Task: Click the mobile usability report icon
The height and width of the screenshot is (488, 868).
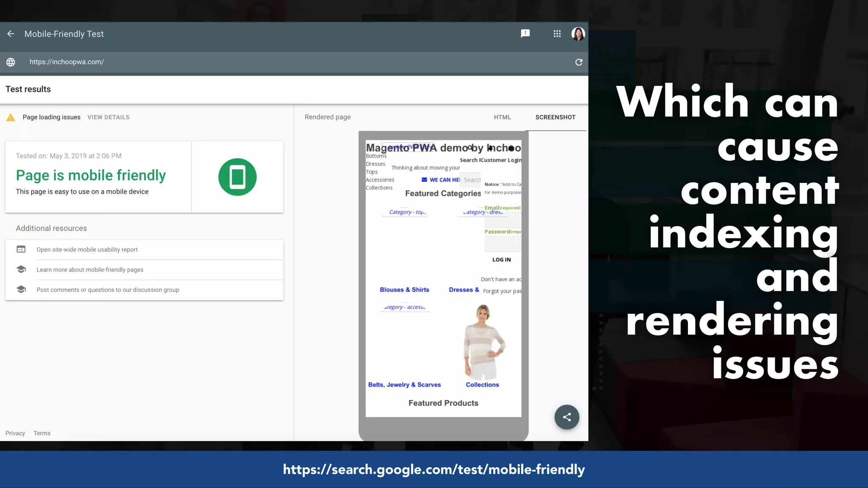Action: coord(21,249)
